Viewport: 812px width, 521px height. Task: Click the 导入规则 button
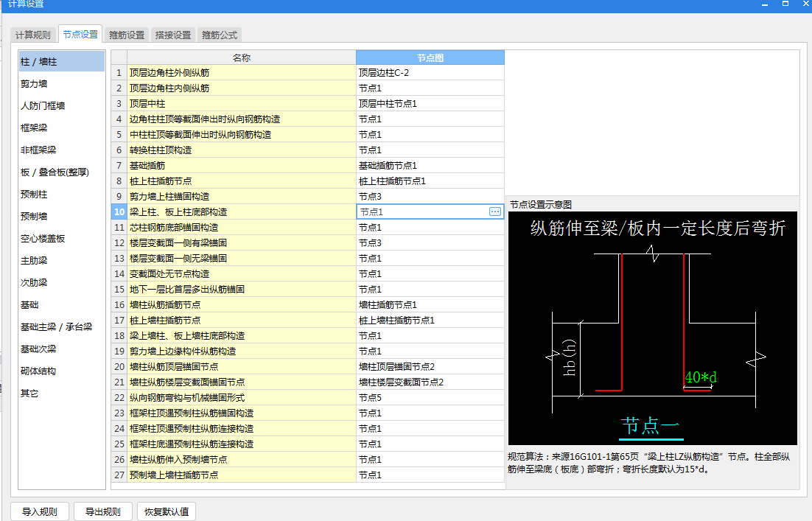(x=39, y=511)
